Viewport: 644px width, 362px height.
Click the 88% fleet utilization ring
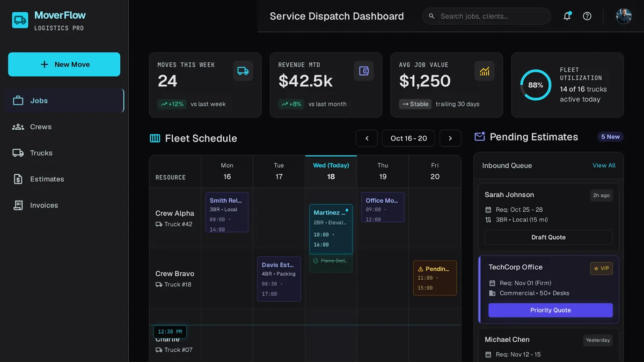tap(536, 85)
